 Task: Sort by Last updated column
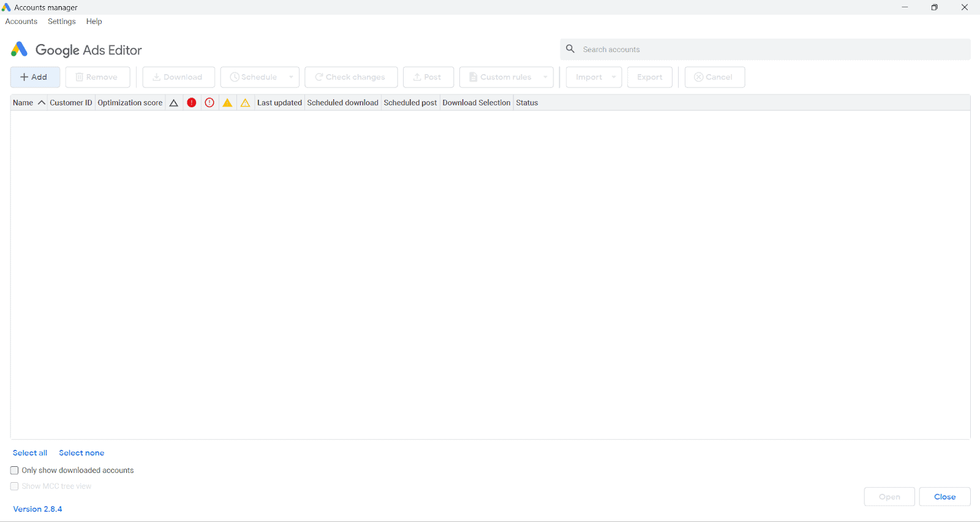(279, 103)
